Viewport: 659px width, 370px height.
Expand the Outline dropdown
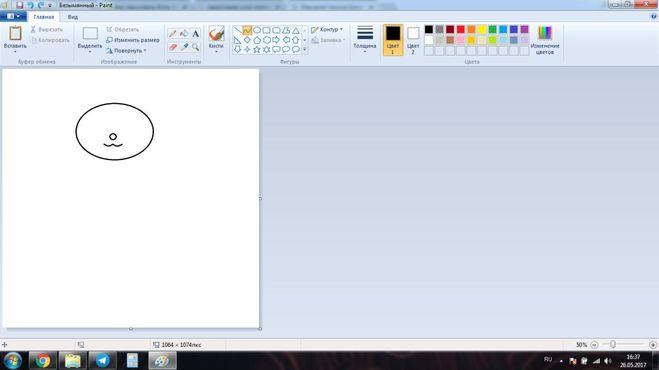pyautogui.click(x=327, y=29)
